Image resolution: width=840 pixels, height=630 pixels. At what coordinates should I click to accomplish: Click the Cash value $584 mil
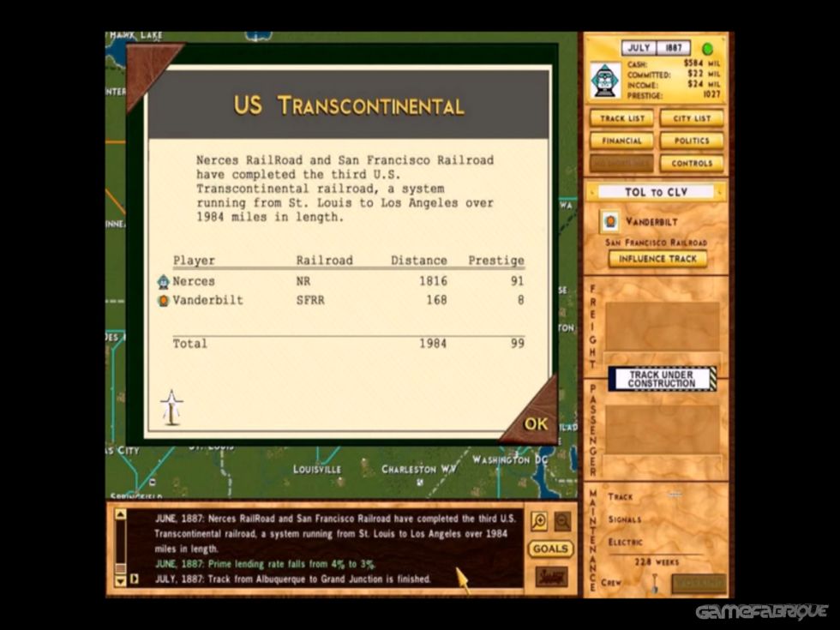point(702,63)
